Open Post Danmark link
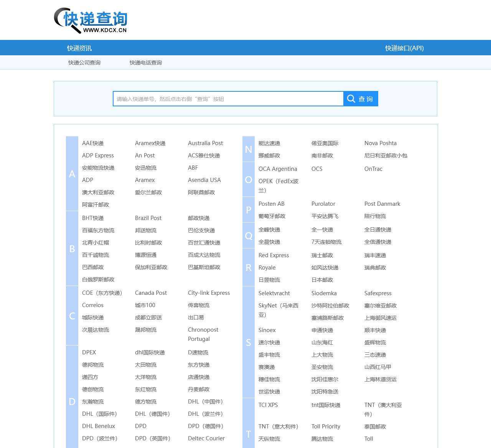Viewport: 491px width, 448px height. [x=382, y=204]
